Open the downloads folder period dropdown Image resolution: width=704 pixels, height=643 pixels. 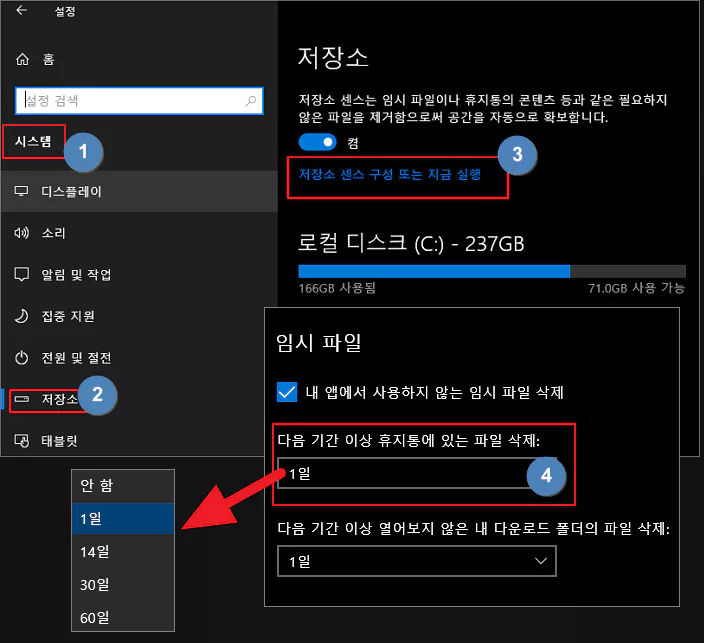pos(417,561)
